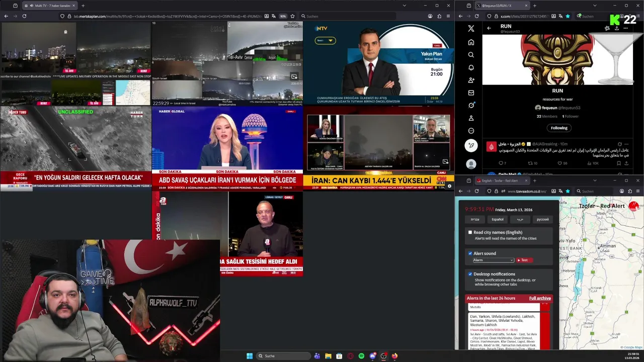Click zoom level 90% in Multi TV address bar
This screenshot has width=644, height=362.
(x=283, y=16)
